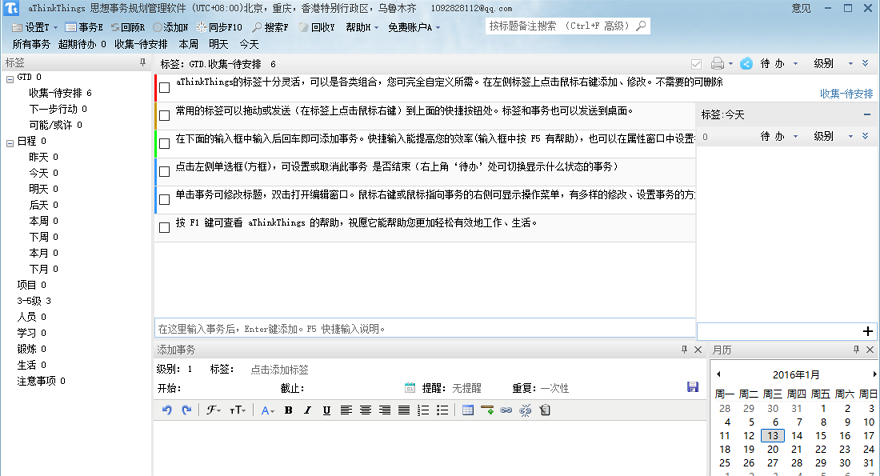
Task: Collapse the 标签:今天 panel with minus
Action: pos(868,115)
